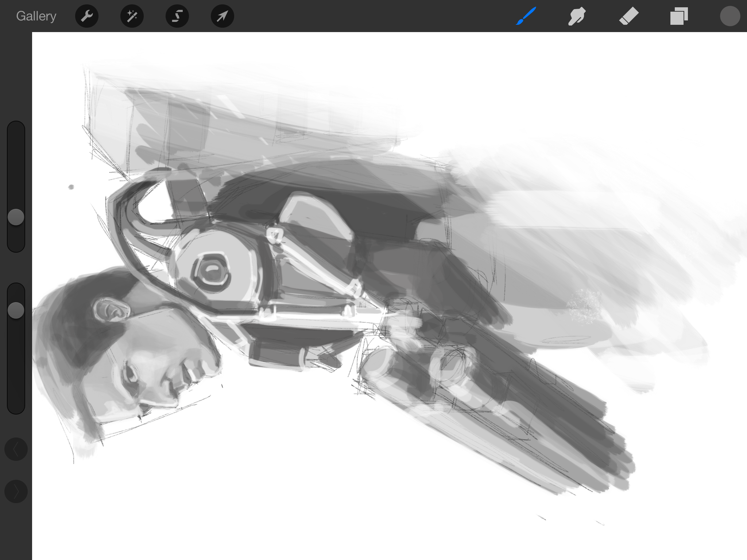The image size is (747, 560).
Task: Open the gray color picker circle
Action: pyautogui.click(x=730, y=16)
